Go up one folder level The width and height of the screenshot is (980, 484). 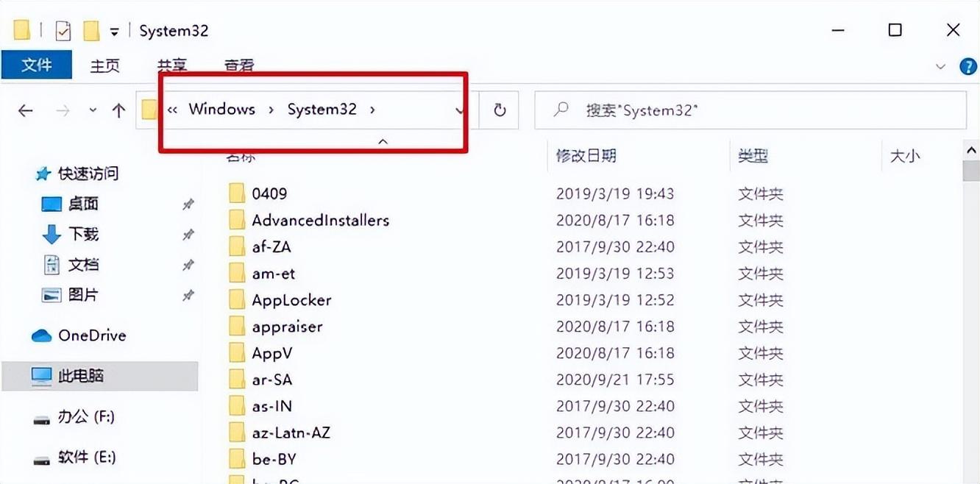click(118, 110)
